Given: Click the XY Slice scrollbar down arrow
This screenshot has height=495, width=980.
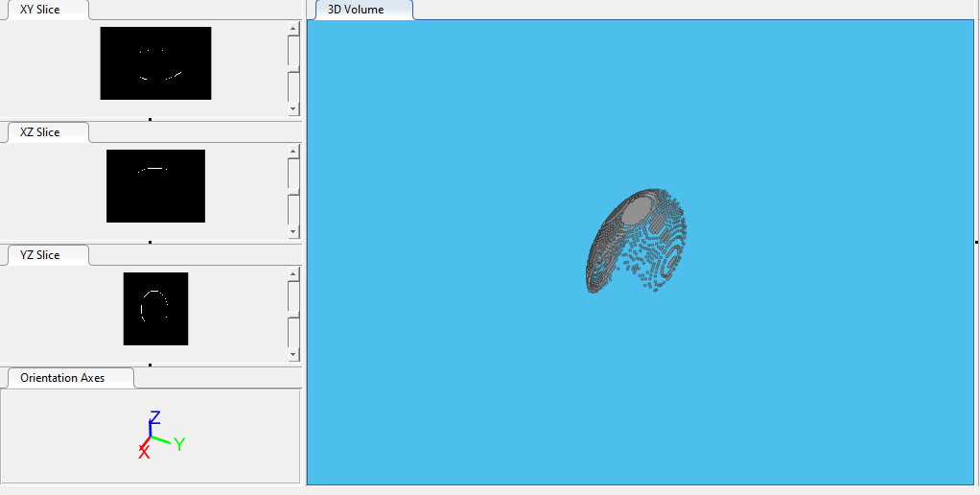Looking at the screenshot, I should pos(293,109).
